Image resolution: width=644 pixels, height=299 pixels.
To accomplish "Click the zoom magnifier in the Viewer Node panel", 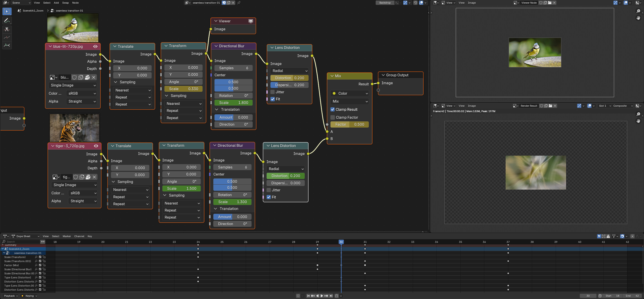I will [x=638, y=11].
